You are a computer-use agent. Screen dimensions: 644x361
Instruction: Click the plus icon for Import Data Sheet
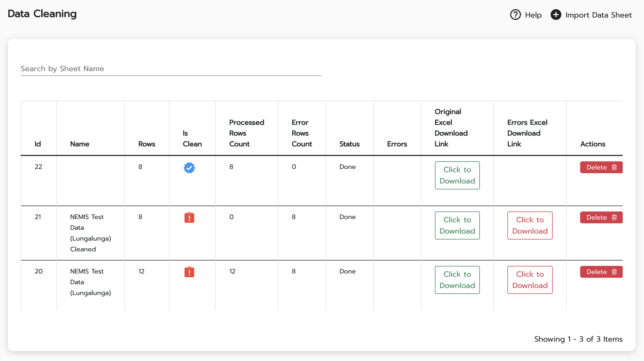click(556, 15)
